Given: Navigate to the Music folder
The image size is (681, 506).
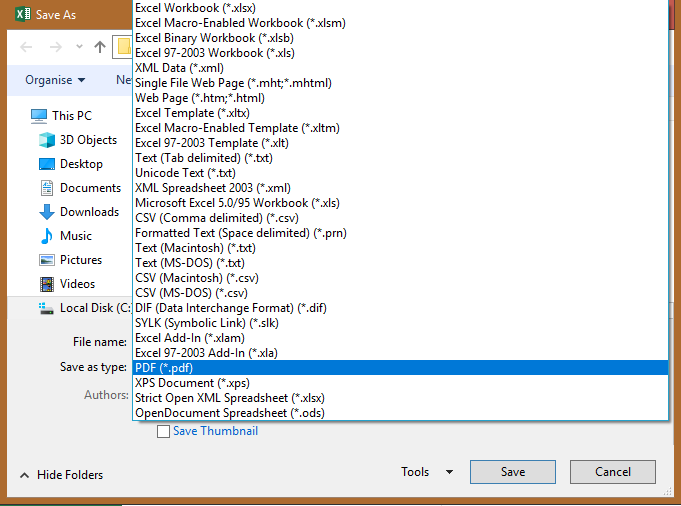Looking at the screenshot, I should (76, 236).
